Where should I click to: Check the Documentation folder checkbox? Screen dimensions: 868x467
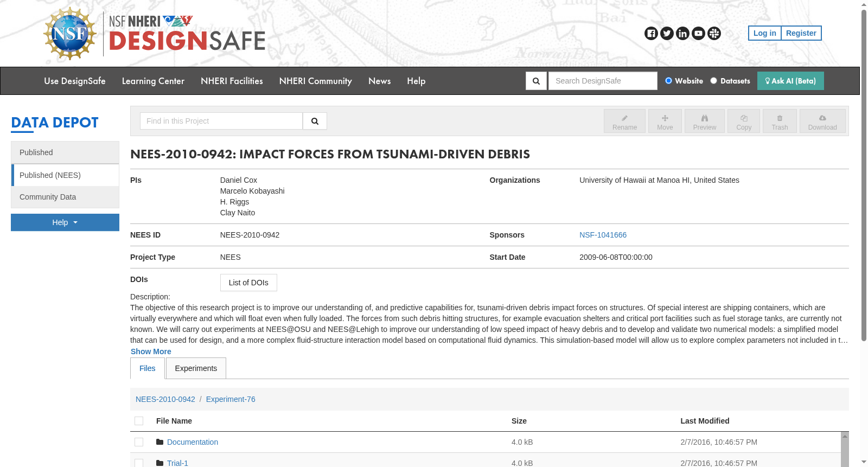click(139, 442)
